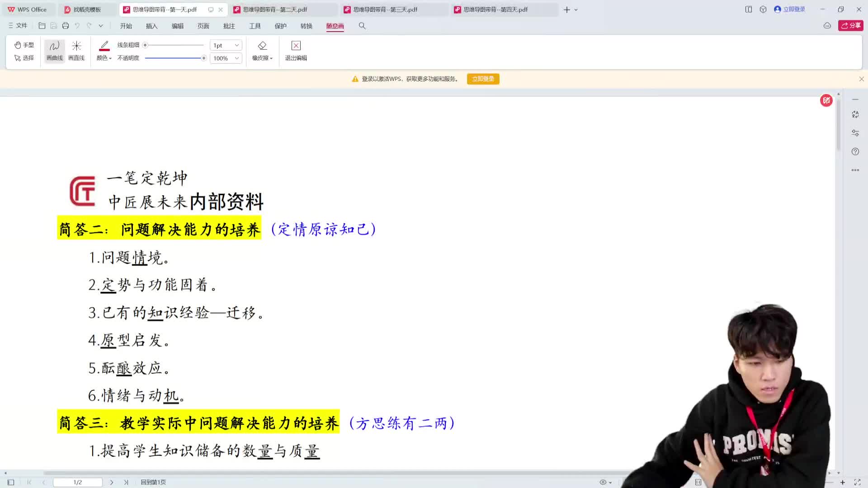Viewport: 868px width, 488px height.
Task: Open the help question-mark icon on sidebar
Action: (x=855, y=151)
